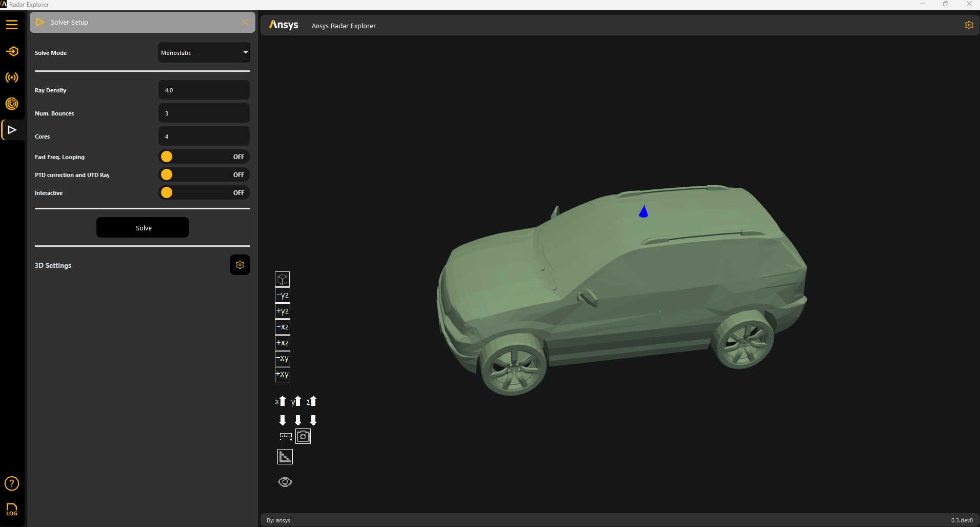Open the radar target icon in the sidebar
This screenshot has width=980, height=527.
12,104
